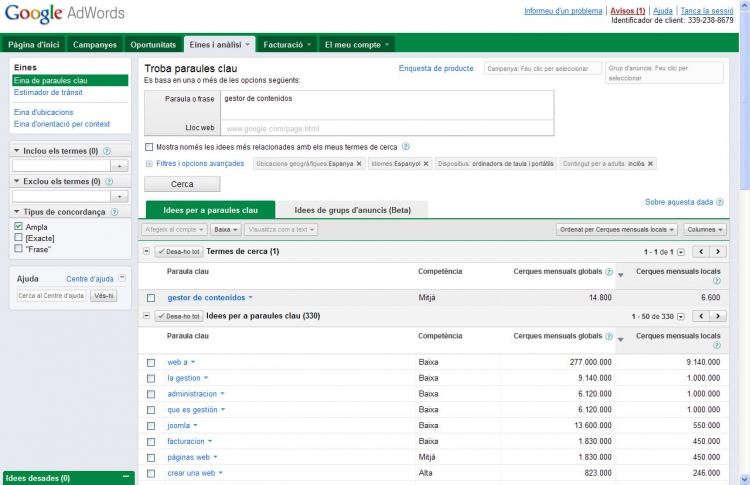
Task: Enable the [Exacte] match type checkbox
Action: (18, 237)
